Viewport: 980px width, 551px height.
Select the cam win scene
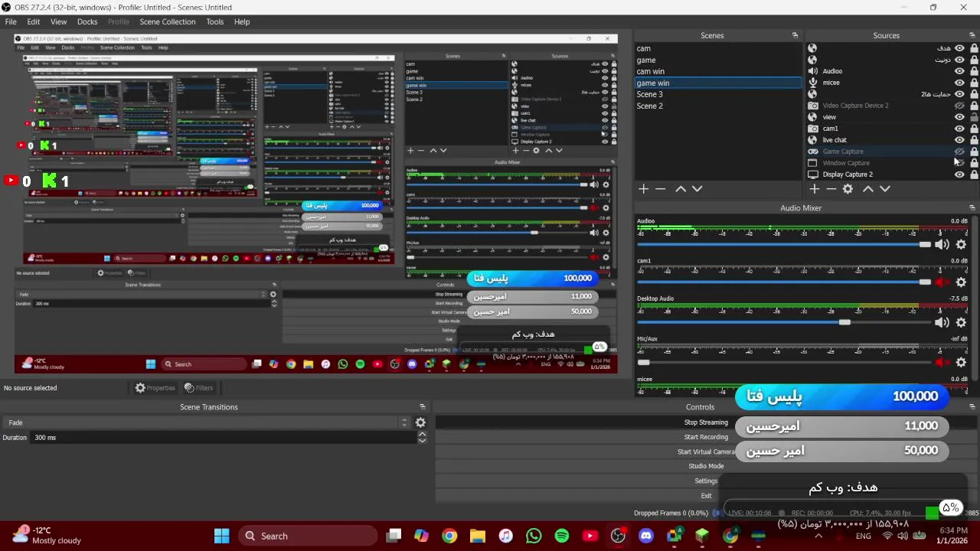coord(718,71)
